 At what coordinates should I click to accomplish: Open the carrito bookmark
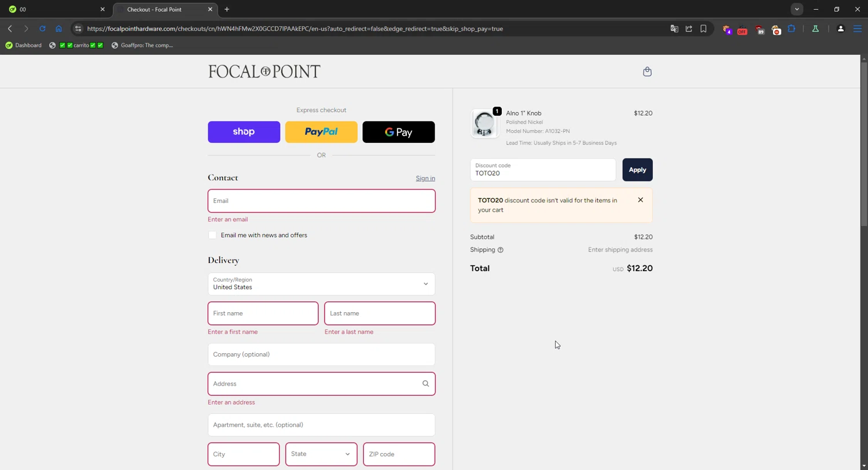[x=76, y=45]
